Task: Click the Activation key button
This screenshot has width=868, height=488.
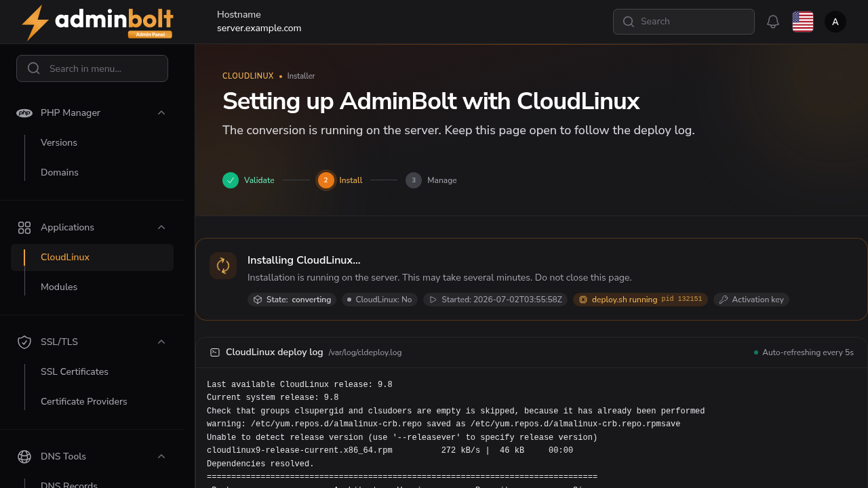Action: coord(751,300)
